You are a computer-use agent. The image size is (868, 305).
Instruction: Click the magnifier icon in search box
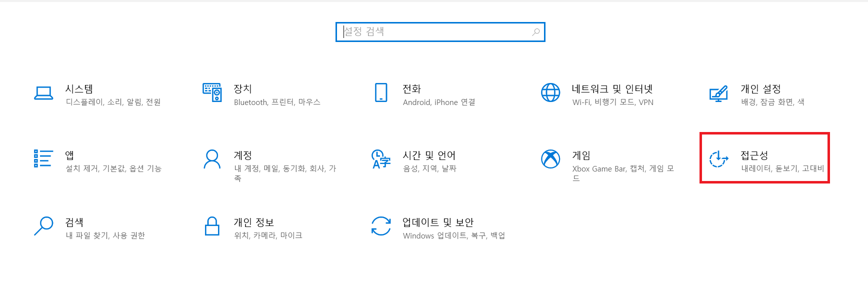535,32
